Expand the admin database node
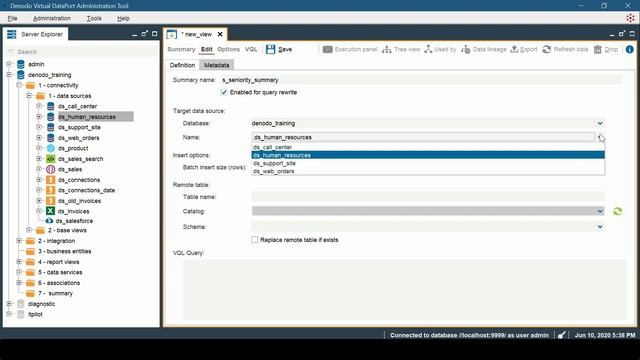Viewport: 640px width, 360px height. click(x=9, y=64)
